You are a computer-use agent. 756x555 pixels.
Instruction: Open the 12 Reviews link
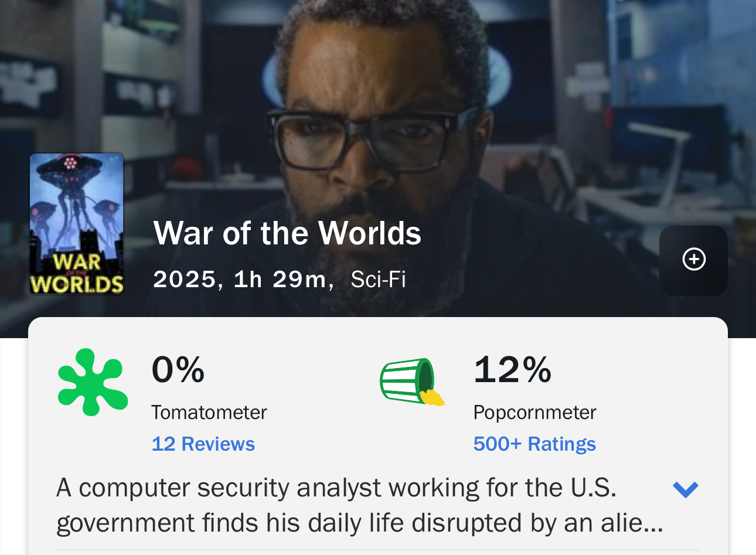tap(203, 444)
